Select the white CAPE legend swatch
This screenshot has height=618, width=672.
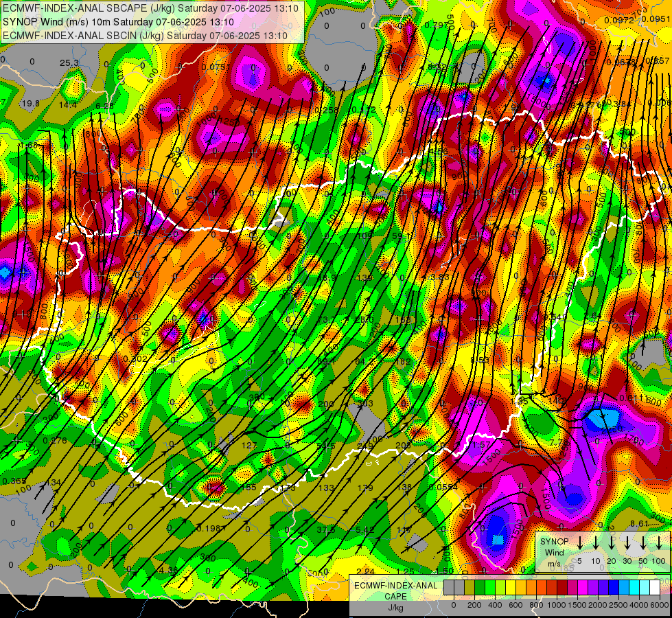point(654,587)
